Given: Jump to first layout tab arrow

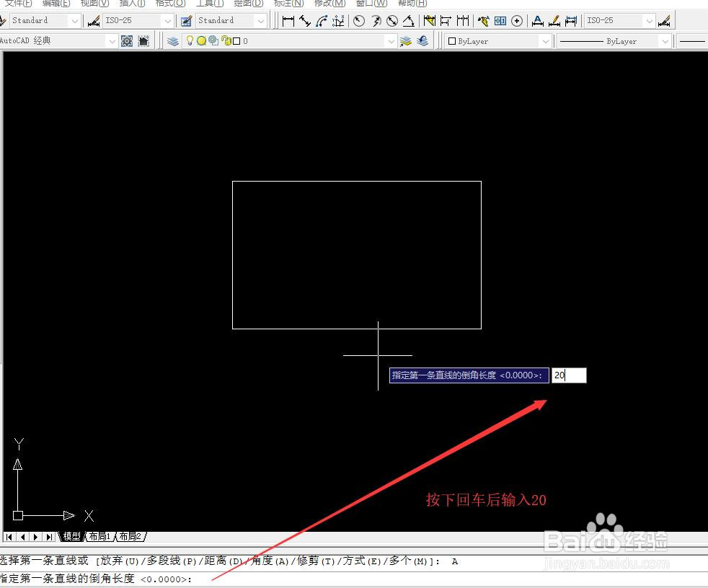Looking at the screenshot, I should [x=9, y=537].
